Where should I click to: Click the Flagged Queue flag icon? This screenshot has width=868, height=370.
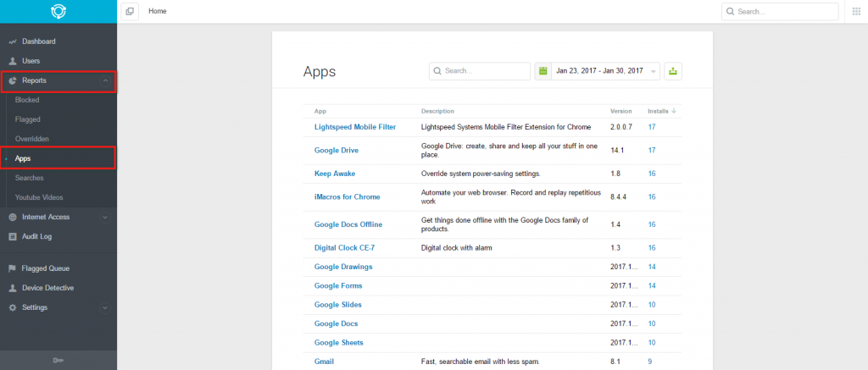tap(13, 268)
